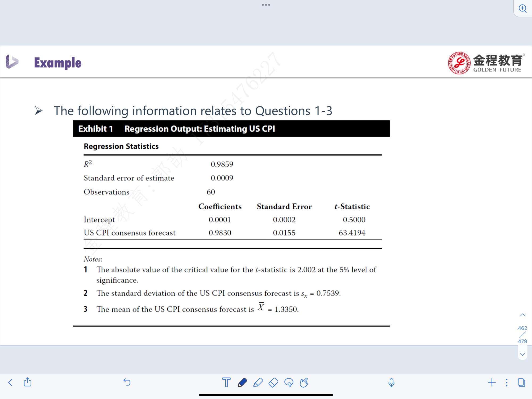
Task: Open the page overview thumbnails
Action: click(x=521, y=382)
